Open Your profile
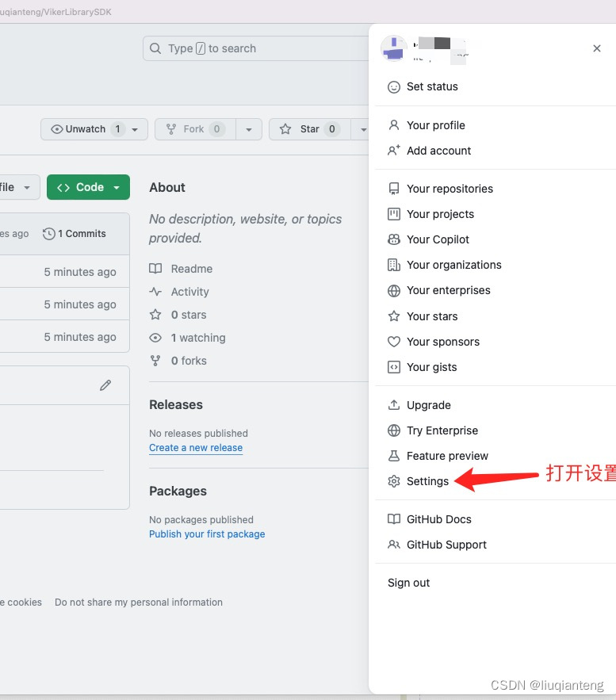Image resolution: width=616 pixels, height=700 pixels. pos(436,125)
